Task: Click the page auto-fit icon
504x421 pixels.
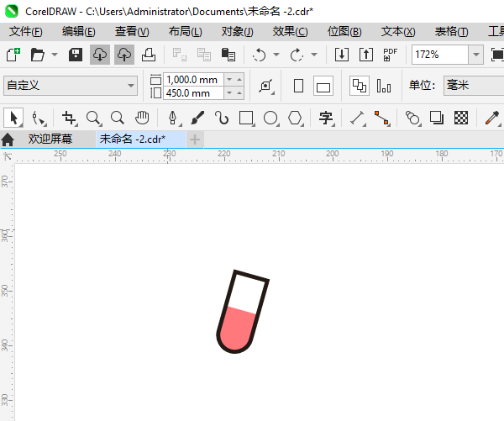Action: click(x=266, y=86)
